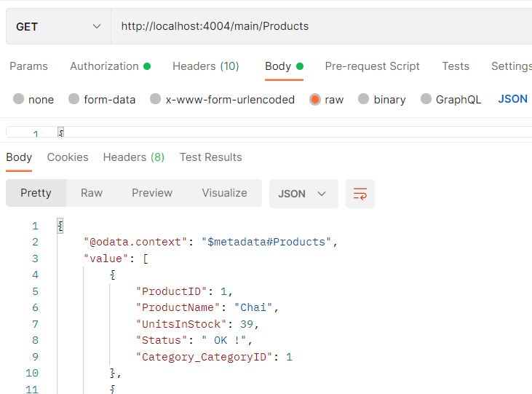Click the wrap lines icon button
532x394 pixels.
[x=360, y=194]
